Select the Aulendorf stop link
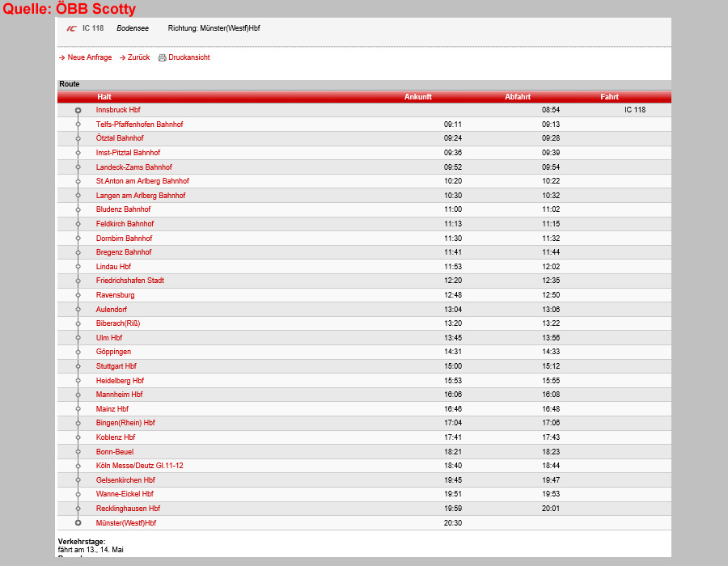 112,310
